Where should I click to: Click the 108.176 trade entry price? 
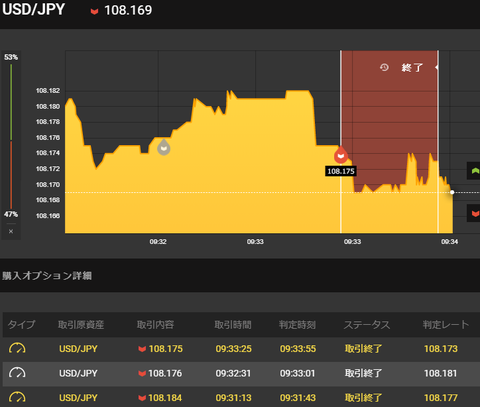pyautogui.click(x=165, y=373)
